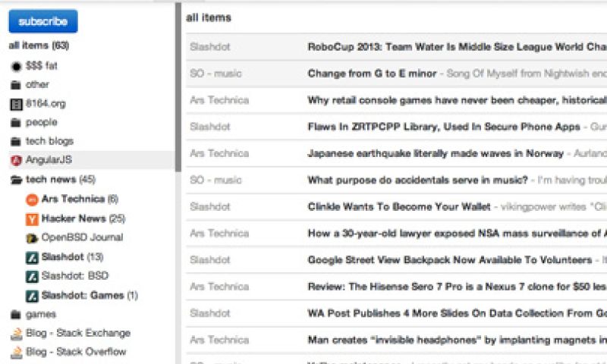Viewport: 607px width, 364px height.
Task: Select the games folder label
Action: pyautogui.click(x=41, y=315)
